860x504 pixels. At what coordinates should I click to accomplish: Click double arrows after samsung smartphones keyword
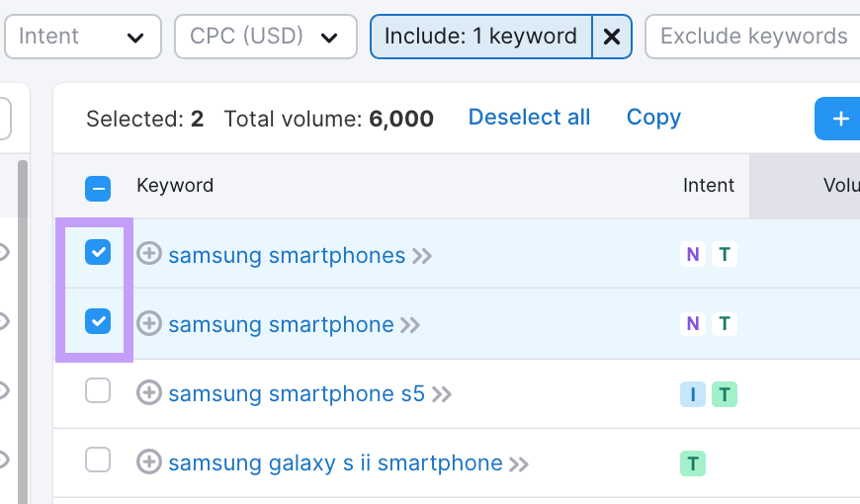[x=422, y=256]
